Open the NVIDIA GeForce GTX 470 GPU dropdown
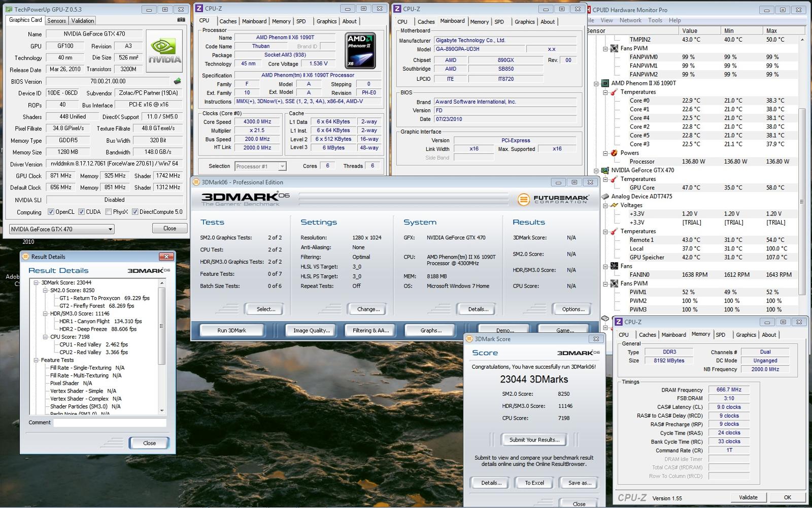 61,229
